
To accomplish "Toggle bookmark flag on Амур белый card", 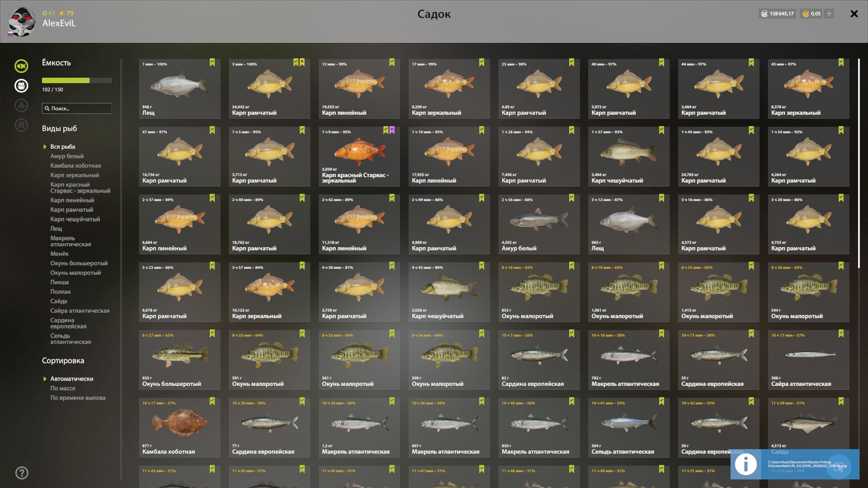I will [x=571, y=198].
